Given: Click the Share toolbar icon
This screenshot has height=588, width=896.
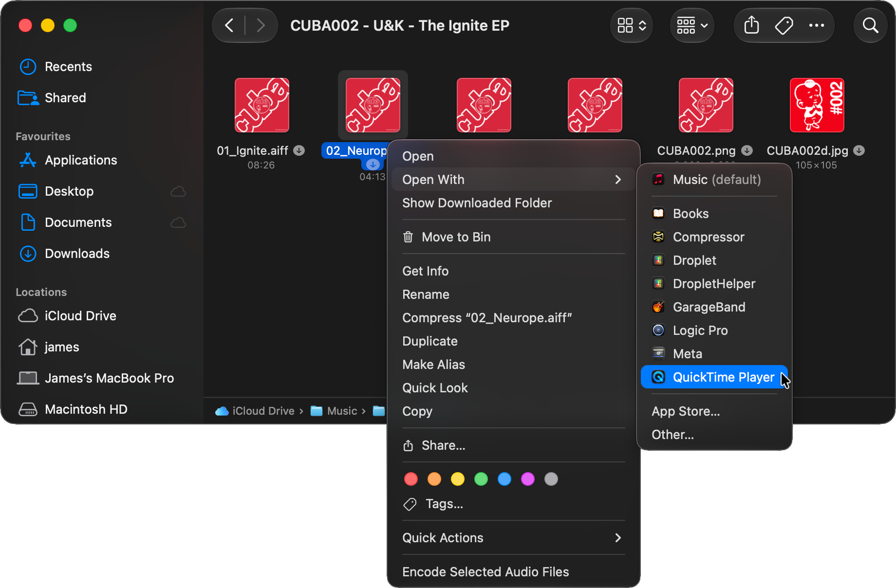Looking at the screenshot, I should [x=752, y=25].
